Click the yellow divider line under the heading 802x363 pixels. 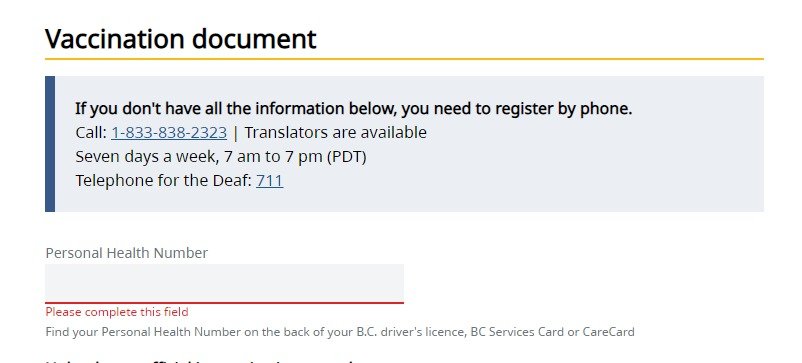(x=404, y=59)
